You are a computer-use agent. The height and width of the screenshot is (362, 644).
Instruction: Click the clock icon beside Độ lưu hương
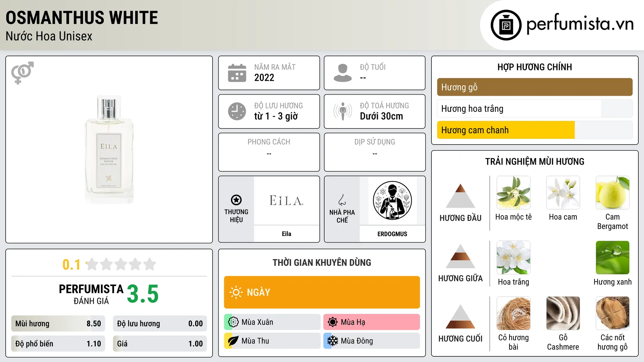237,111
